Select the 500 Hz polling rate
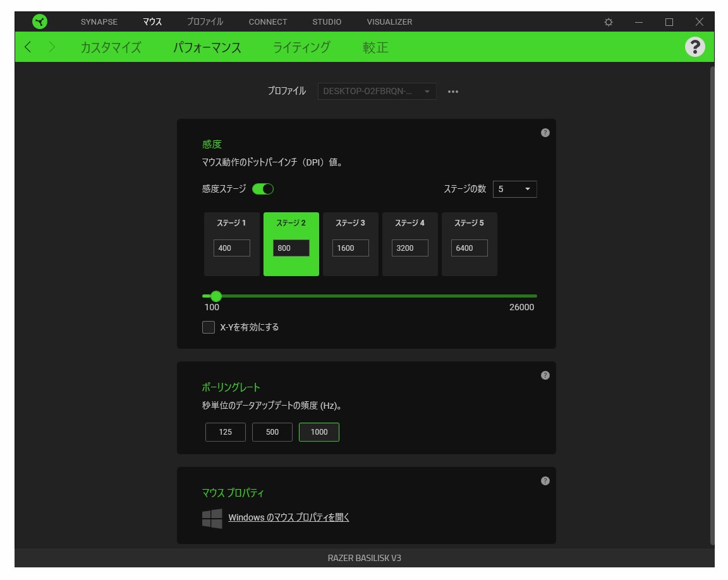Screen dimensions: 728x580 272,432
